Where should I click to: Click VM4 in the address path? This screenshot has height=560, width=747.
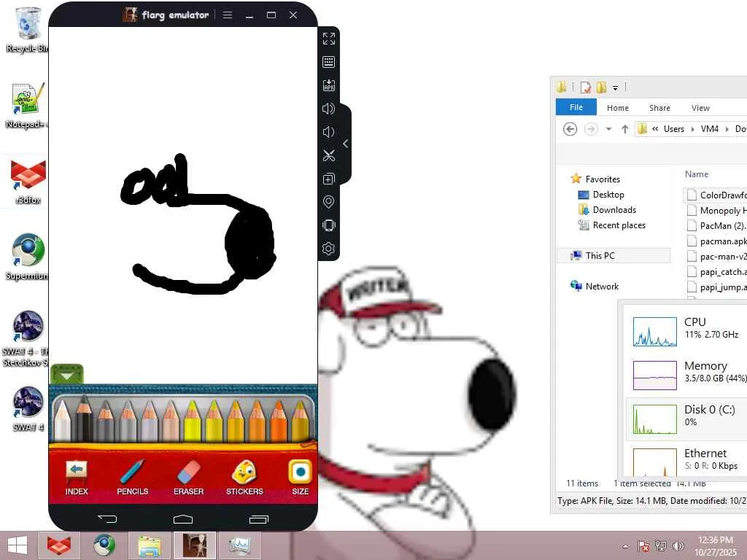click(709, 129)
